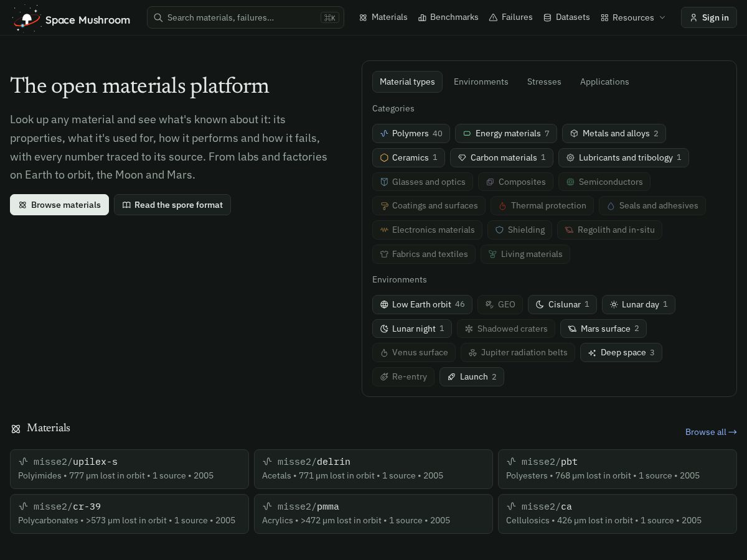Filter by Electronics materials chip
This screenshot has height=560, width=747.
coord(427,230)
